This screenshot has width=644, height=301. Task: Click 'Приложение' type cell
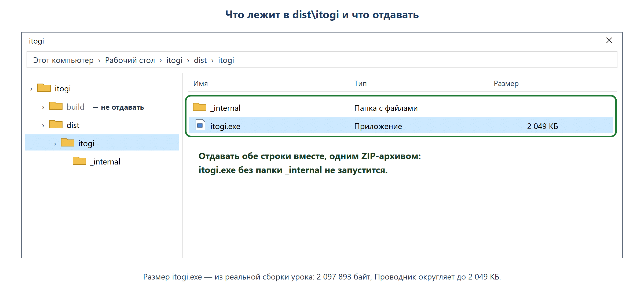coord(378,126)
